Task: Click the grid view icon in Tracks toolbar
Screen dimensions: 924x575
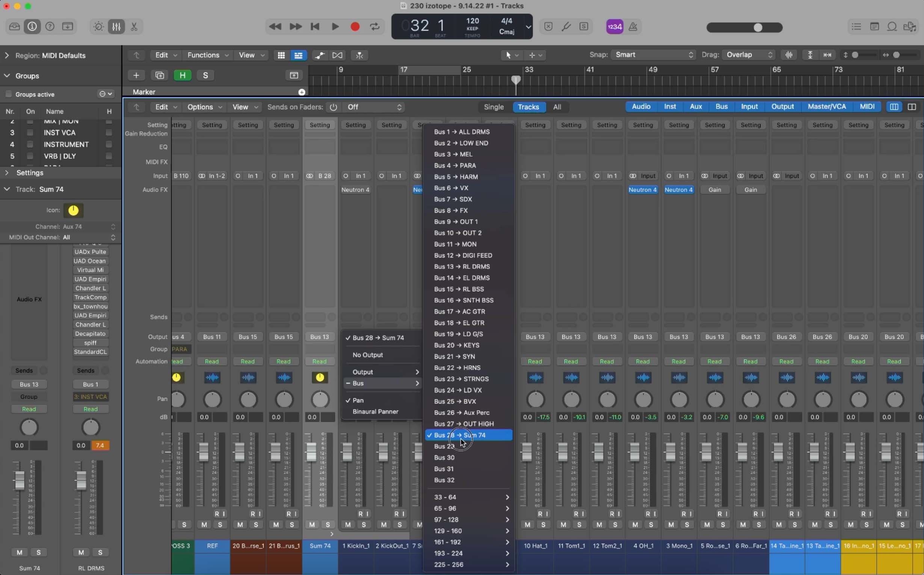Action: 281,56
